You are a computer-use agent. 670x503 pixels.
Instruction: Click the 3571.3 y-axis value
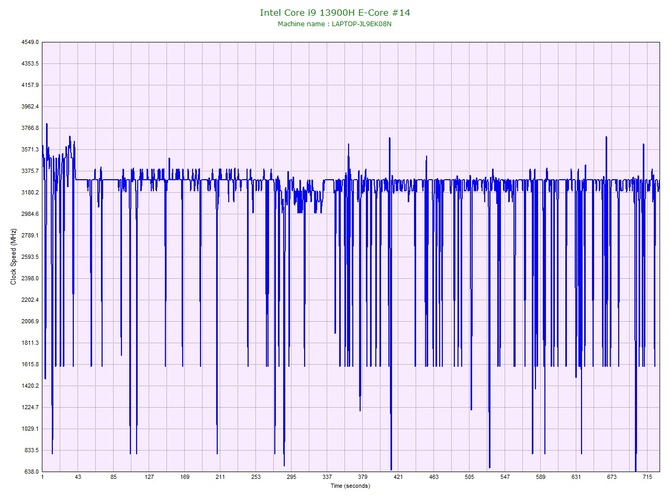tap(30, 150)
